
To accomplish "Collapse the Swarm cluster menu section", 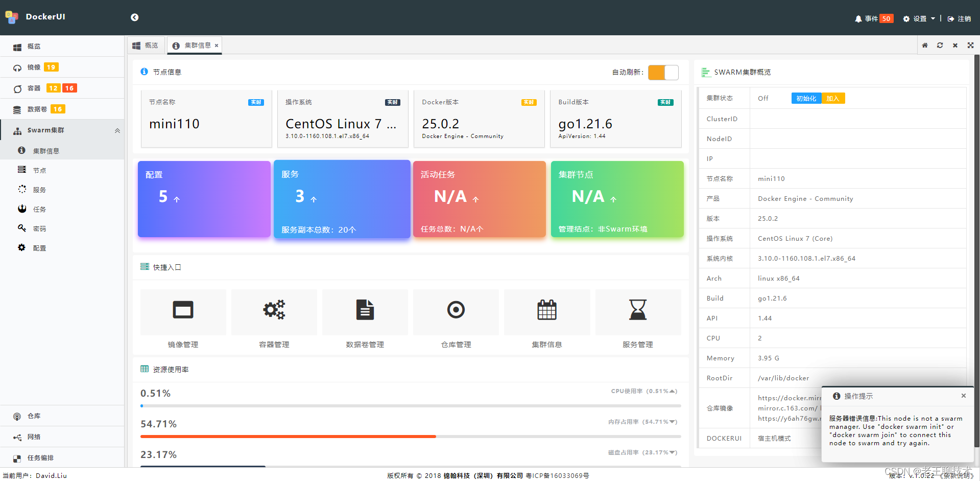I will 62,130.
